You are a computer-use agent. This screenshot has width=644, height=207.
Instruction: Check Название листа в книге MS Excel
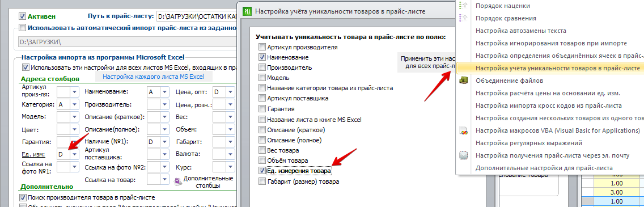coord(262,120)
